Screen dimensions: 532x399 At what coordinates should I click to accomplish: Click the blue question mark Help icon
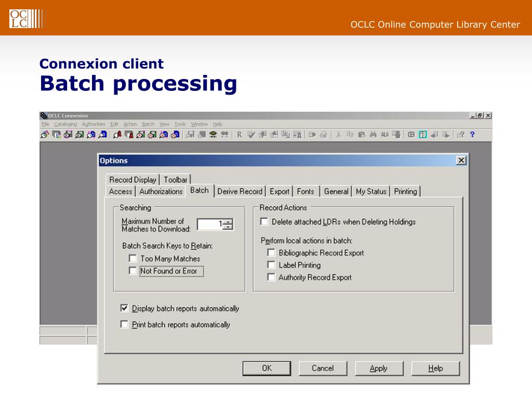pos(472,135)
